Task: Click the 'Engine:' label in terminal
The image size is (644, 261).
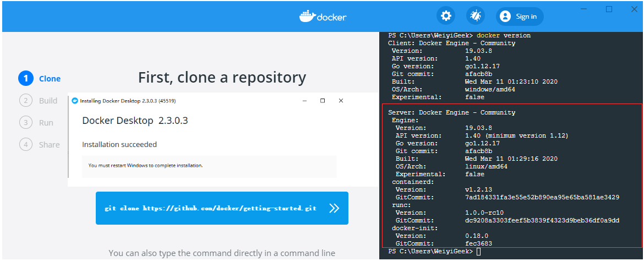Action: pyautogui.click(x=405, y=121)
